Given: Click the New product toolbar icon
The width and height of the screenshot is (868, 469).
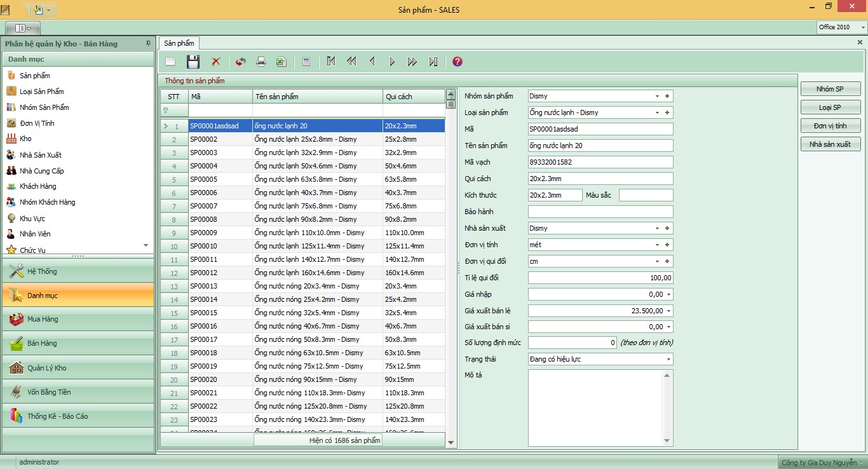Looking at the screenshot, I should coord(170,62).
